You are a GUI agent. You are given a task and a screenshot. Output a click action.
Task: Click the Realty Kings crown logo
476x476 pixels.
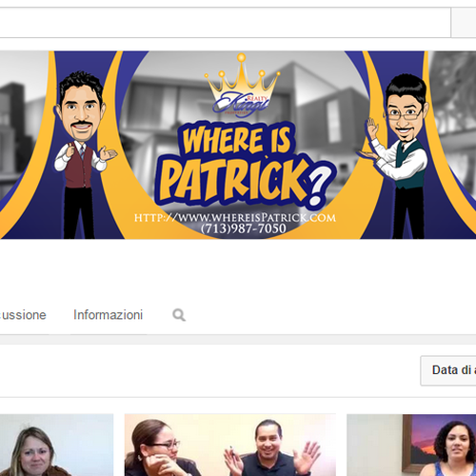tap(242, 85)
